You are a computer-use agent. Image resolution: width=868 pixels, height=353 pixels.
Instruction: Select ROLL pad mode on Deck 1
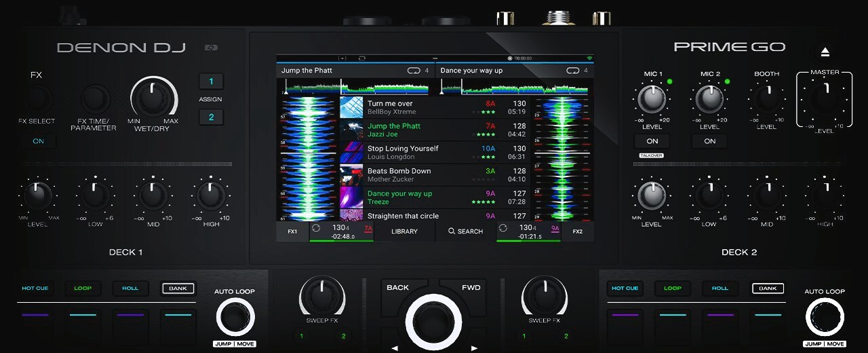(x=130, y=289)
